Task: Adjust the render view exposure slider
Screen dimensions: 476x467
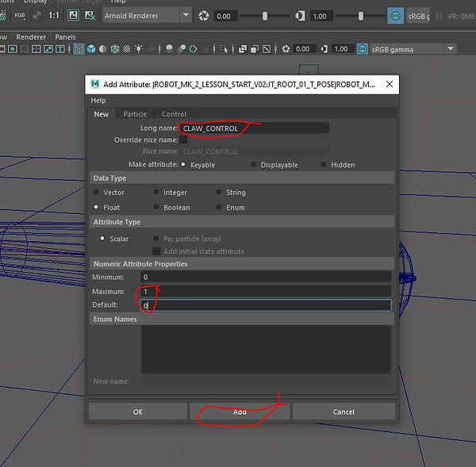Action: click(265, 16)
